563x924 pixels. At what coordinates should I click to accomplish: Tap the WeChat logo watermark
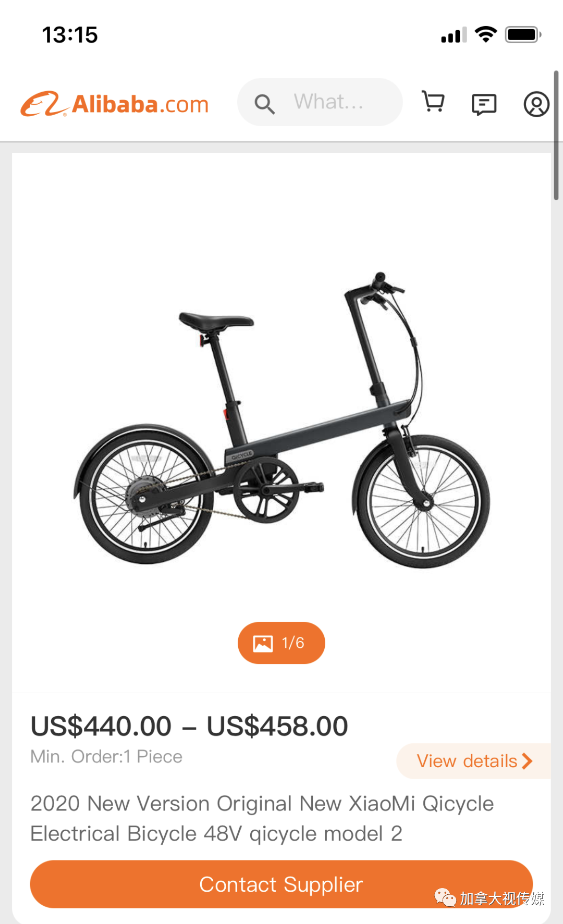pyautogui.click(x=445, y=897)
